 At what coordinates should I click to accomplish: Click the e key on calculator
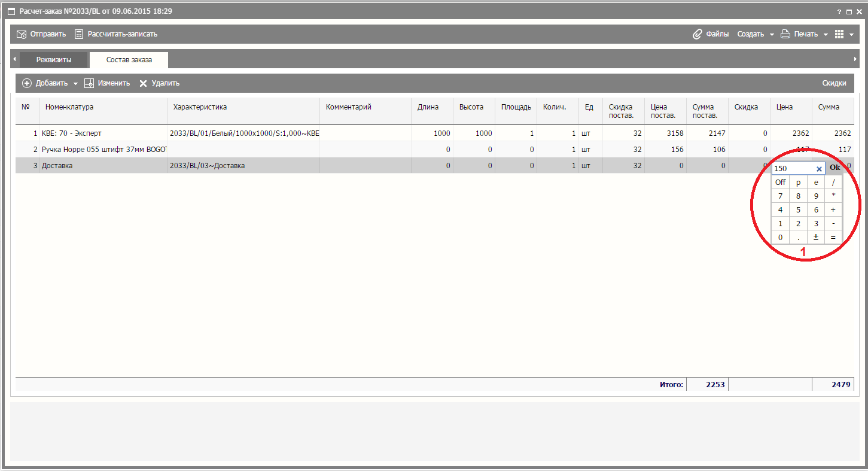pos(816,182)
